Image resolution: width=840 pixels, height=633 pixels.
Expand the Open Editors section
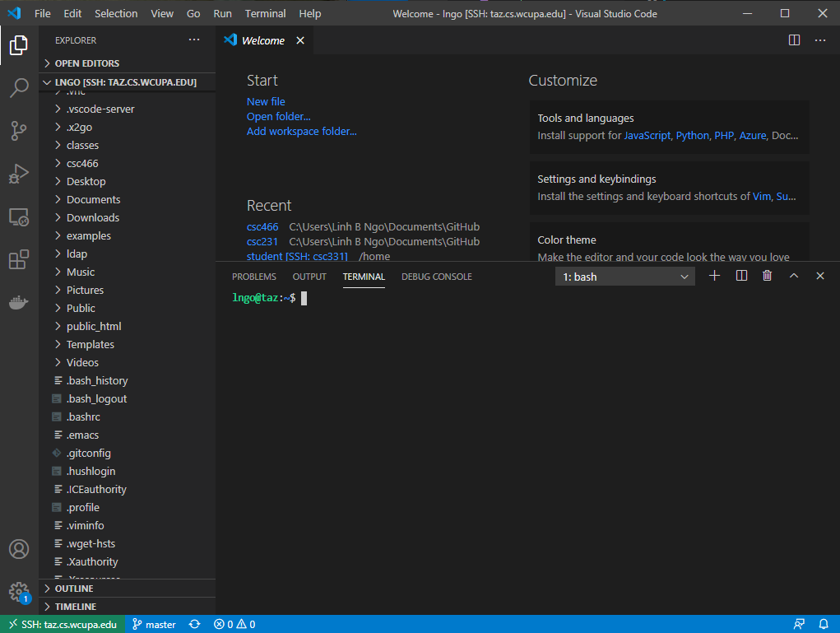coord(128,63)
